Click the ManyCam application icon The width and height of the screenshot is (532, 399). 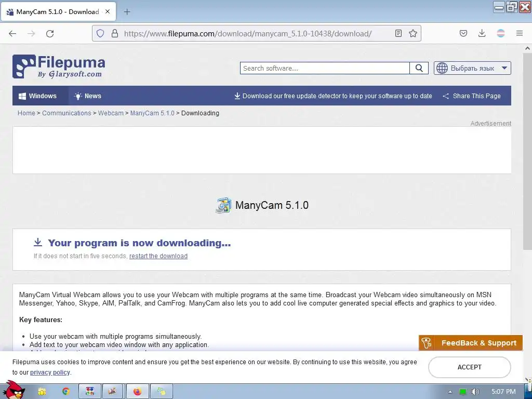tap(223, 205)
